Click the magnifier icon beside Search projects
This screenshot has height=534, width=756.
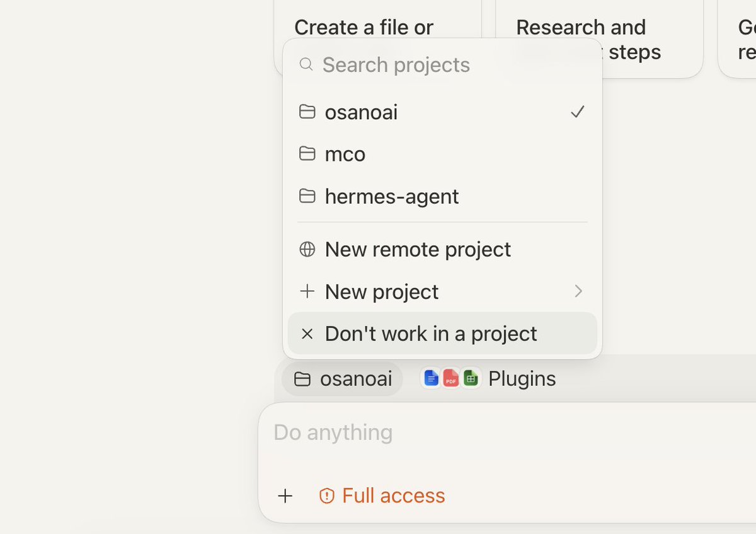(x=306, y=64)
